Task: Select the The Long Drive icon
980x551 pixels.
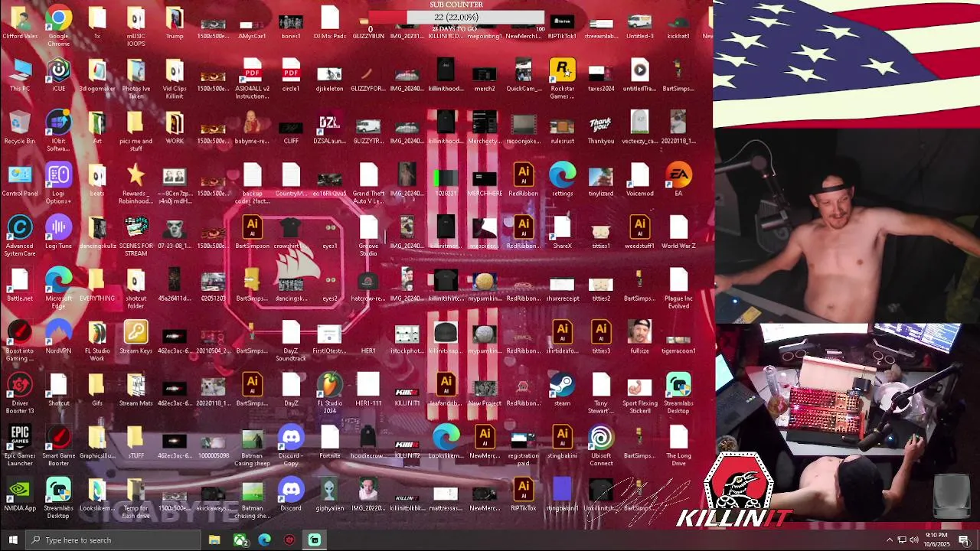Action: coord(678,438)
